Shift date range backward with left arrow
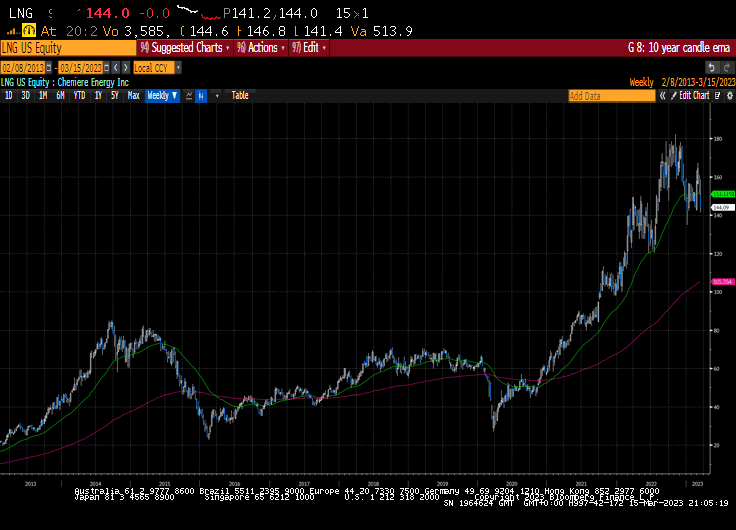 (116, 68)
